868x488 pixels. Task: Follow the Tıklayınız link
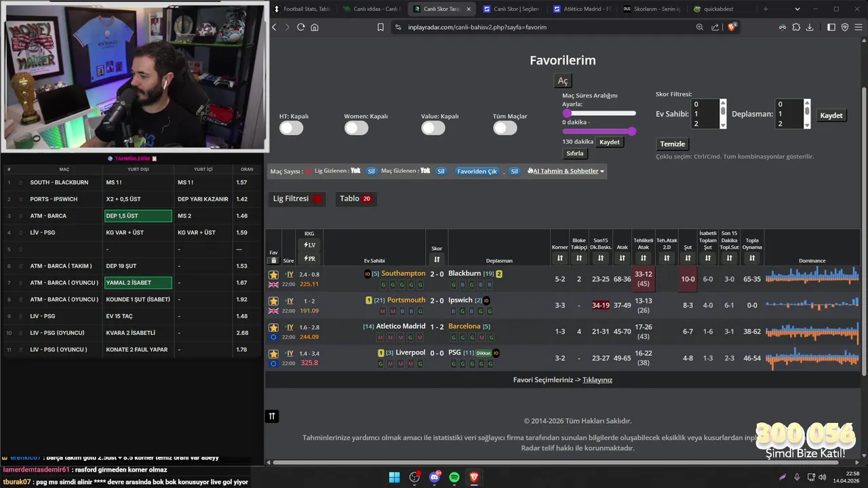click(597, 380)
